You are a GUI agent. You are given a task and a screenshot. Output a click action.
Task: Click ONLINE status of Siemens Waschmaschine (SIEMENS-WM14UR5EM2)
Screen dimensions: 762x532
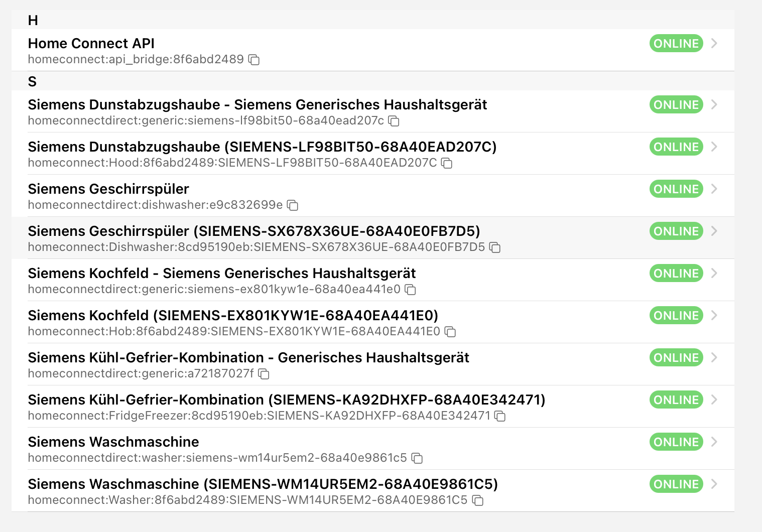(676, 484)
